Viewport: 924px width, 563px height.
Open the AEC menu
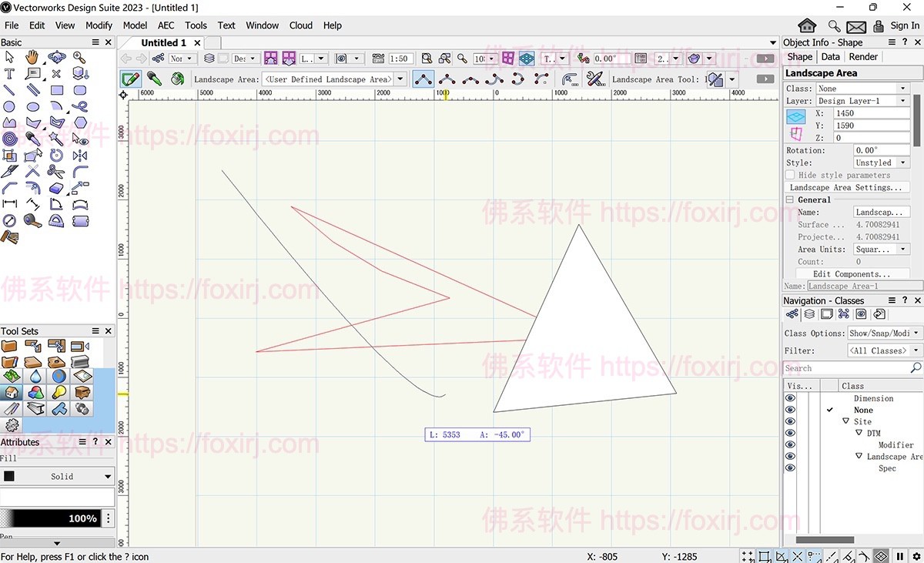pyautogui.click(x=166, y=25)
